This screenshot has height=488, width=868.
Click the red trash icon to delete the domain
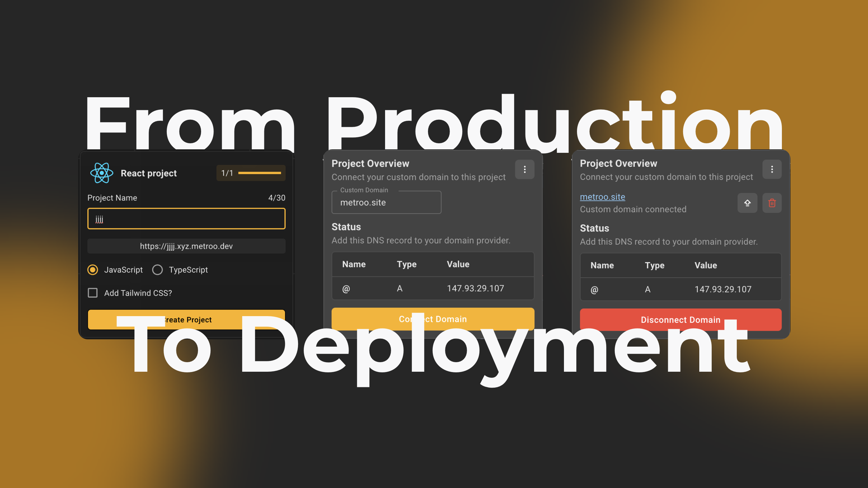772,203
